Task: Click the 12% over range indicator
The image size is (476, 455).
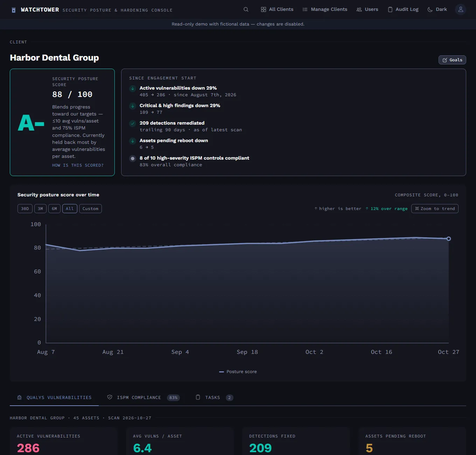Action: coord(387,209)
